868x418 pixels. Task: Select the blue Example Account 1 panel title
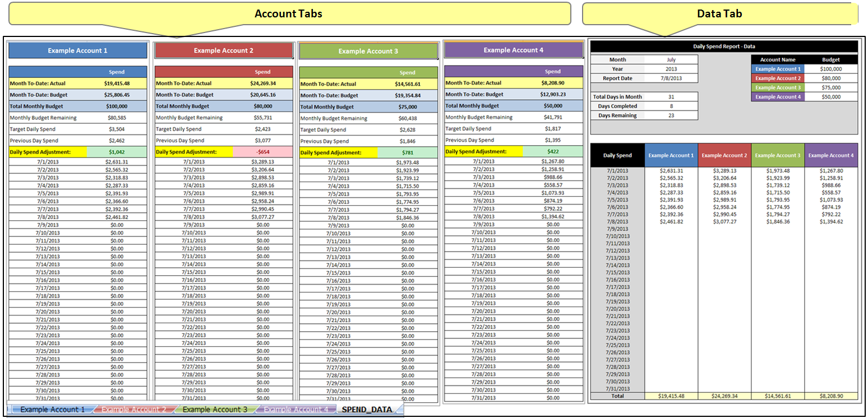[78, 50]
